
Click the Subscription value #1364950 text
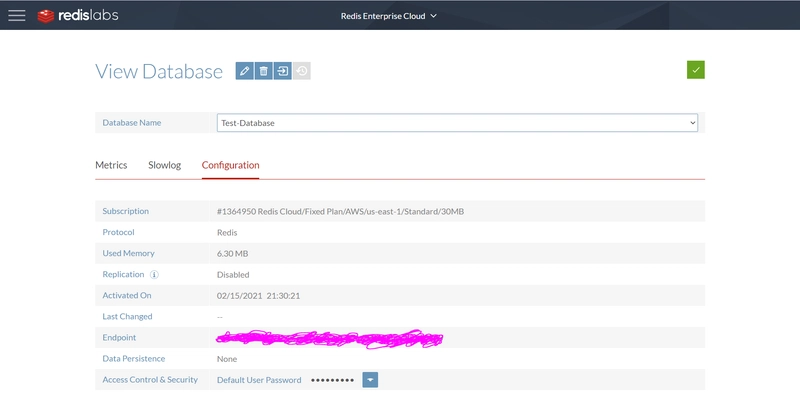(x=340, y=211)
